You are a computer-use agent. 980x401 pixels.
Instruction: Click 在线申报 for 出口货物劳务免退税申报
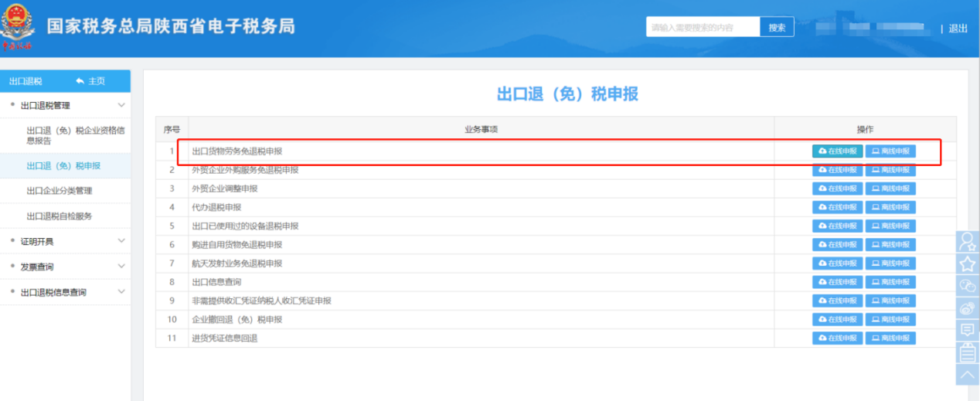point(837,151)
